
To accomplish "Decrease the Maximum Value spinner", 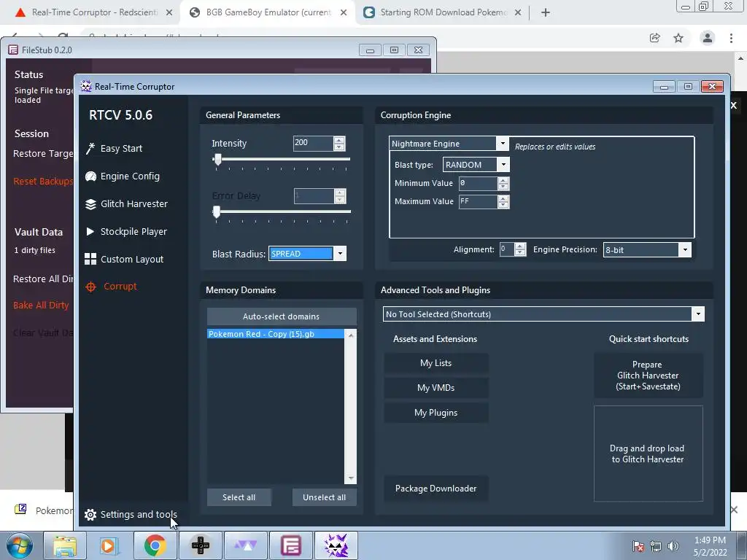I will coord(503,205).
